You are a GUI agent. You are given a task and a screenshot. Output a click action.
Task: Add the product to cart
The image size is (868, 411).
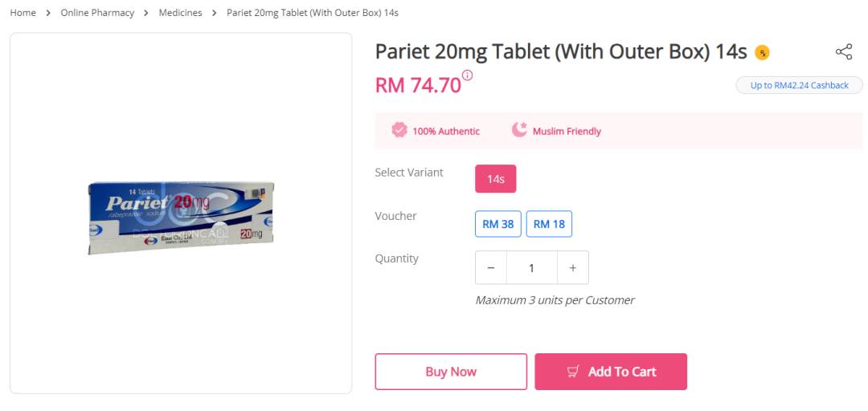[611, 372]
